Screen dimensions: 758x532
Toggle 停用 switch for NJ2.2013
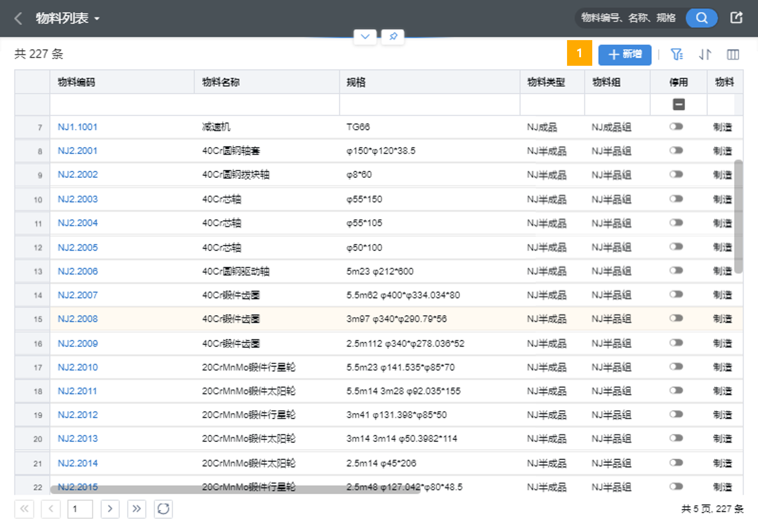point(676,438)
